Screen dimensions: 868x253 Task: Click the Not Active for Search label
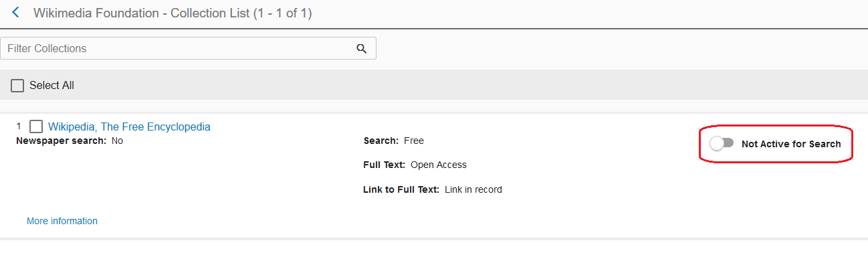click(x=791, y=144)
